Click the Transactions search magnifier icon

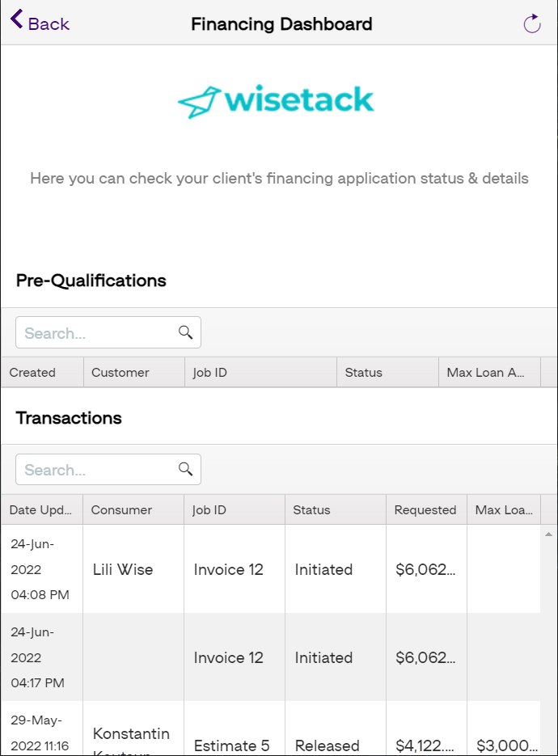click(186, 469)
